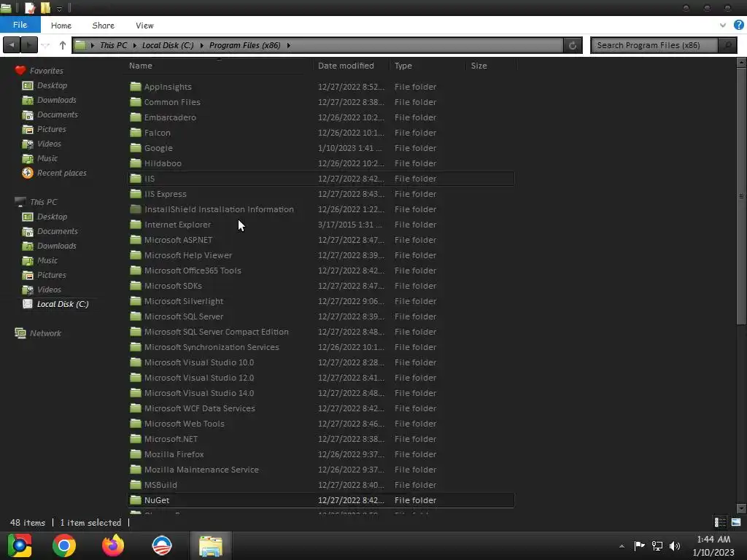Select Favorites in the navigation pane
This screenshot has height=560, width=747.
pyautogui.click(x=46, y=71)
